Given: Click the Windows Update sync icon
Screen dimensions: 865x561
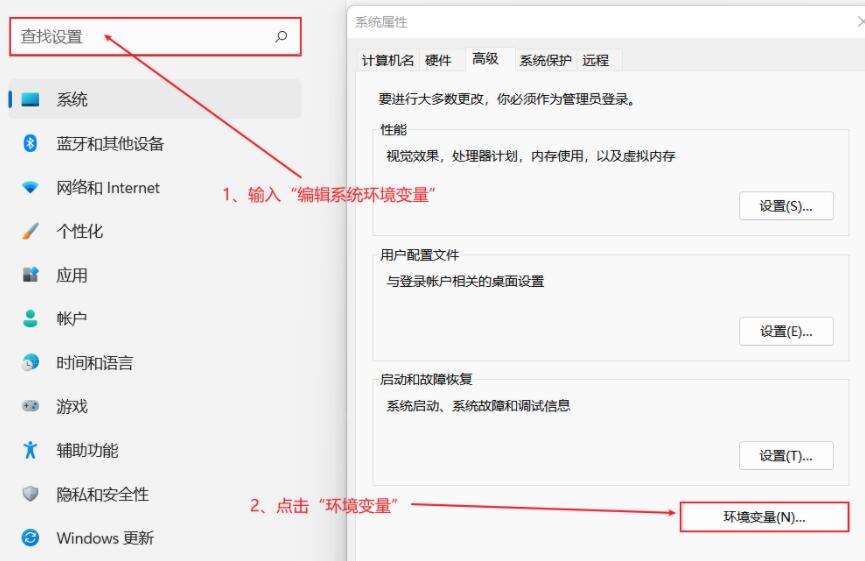Looking at the screenshot, I should 30,538.
